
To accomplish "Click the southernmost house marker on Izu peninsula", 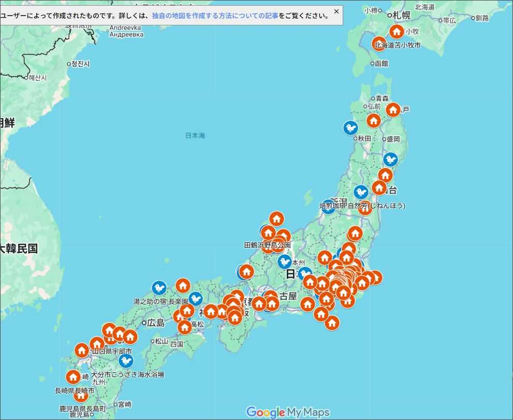I will tap(332, 323).
